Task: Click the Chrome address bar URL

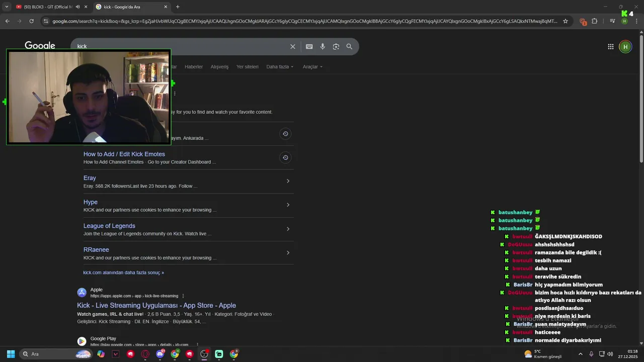Action: 304,21
